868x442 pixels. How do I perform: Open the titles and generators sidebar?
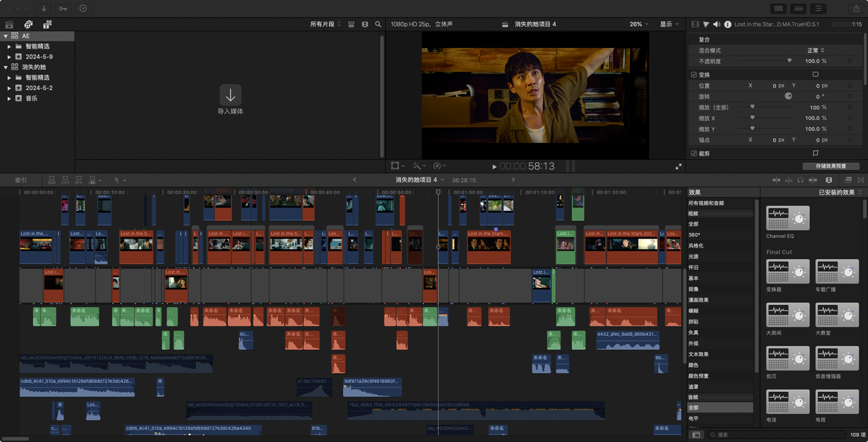pos(47,24)
